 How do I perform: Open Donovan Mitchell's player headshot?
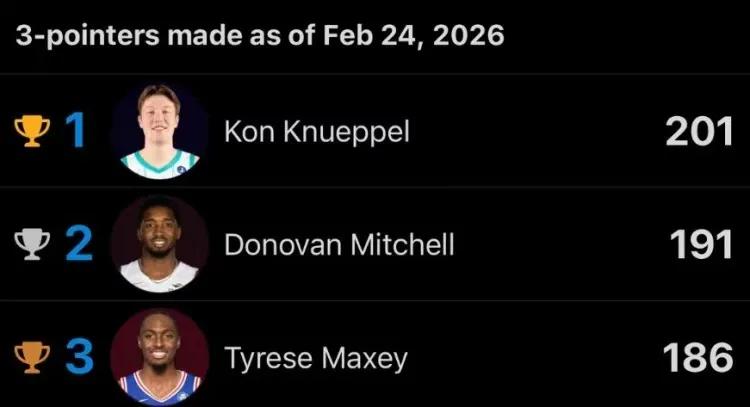point(159,244)
